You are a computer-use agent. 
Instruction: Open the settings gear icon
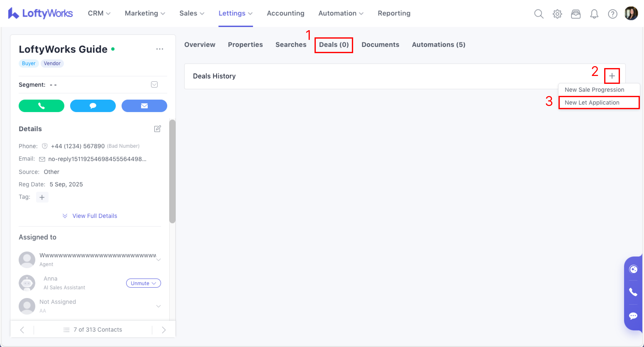[557, 14]
